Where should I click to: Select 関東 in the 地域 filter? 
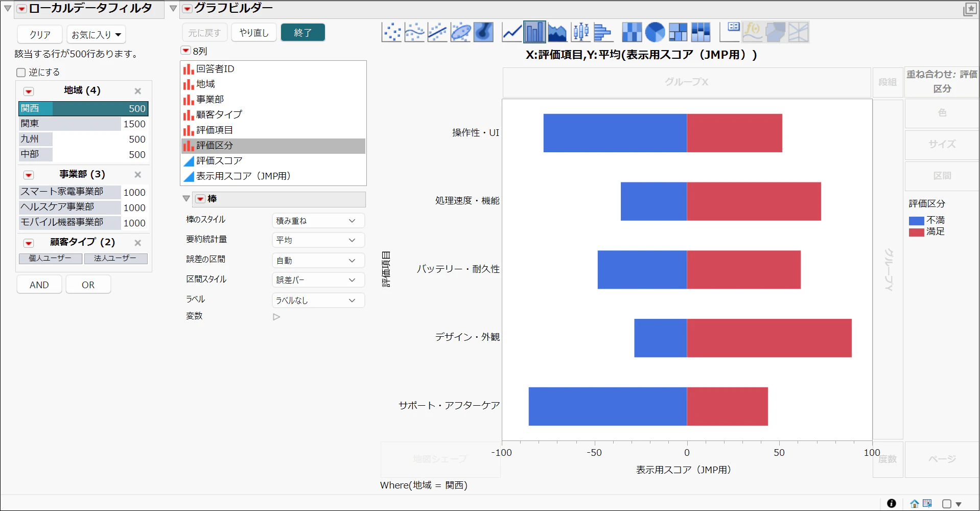pos(83,124)
